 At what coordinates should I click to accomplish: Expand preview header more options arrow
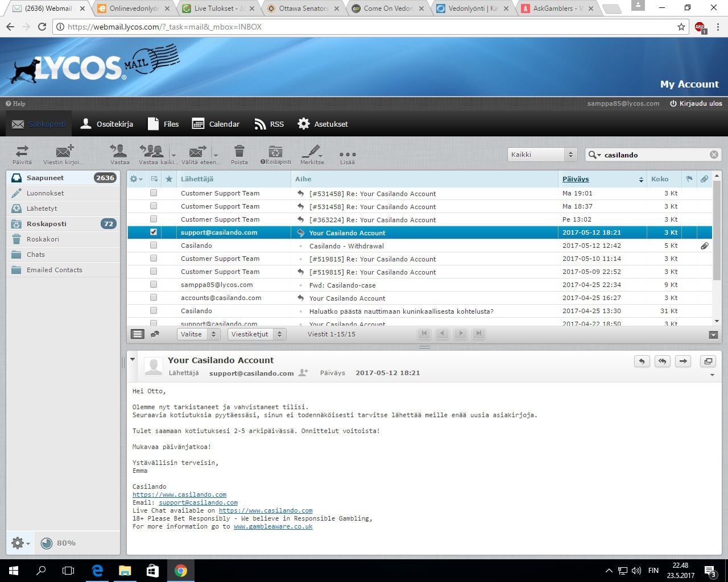pyautogui.click(x=713, y=375)
